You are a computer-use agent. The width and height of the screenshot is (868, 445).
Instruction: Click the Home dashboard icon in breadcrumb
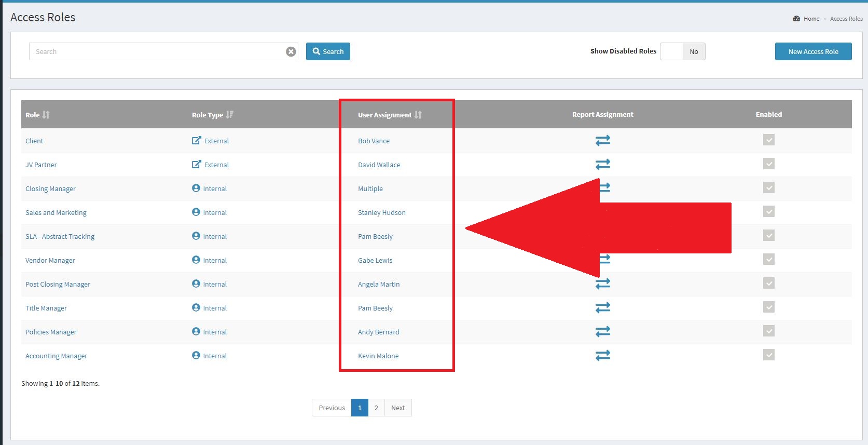point(796,19)
